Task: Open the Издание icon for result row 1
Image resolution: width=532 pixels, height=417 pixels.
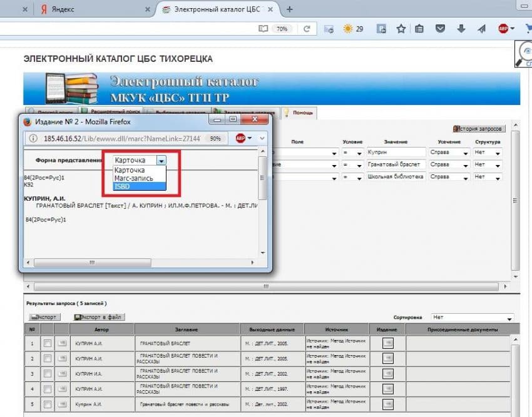Action: click(x=388, y=343)
